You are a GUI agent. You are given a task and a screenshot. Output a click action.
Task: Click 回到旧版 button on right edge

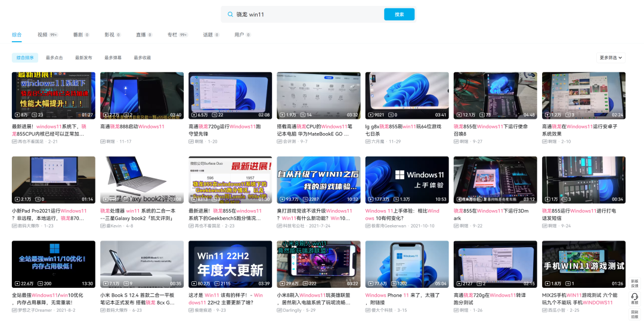click(x=634, y=315)
